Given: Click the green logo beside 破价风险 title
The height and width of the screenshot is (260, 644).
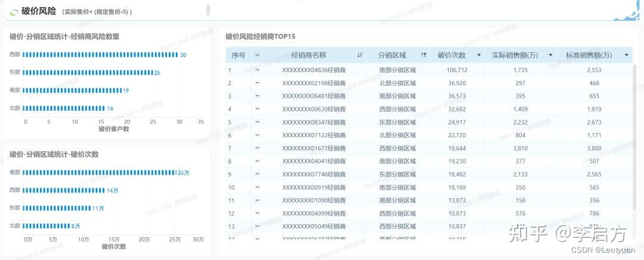Looking at the screenshot, I should (14, 12).
